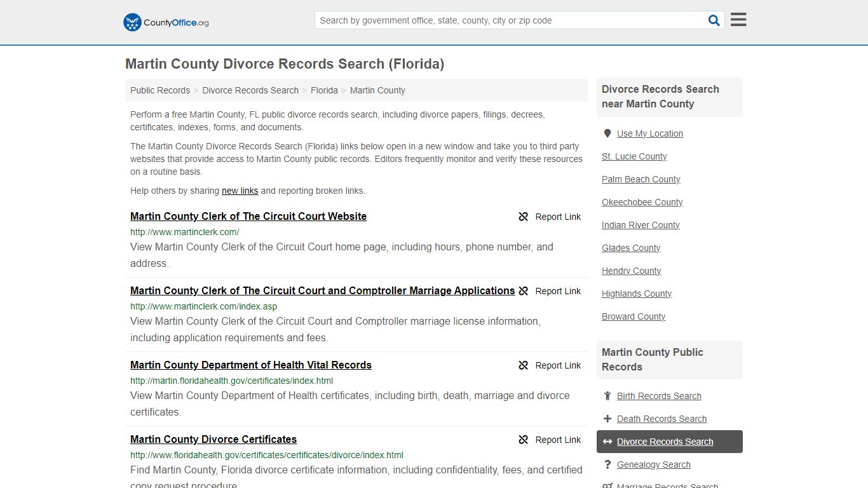Select Use My Location

pyautogui.click(x=650, y=133)
